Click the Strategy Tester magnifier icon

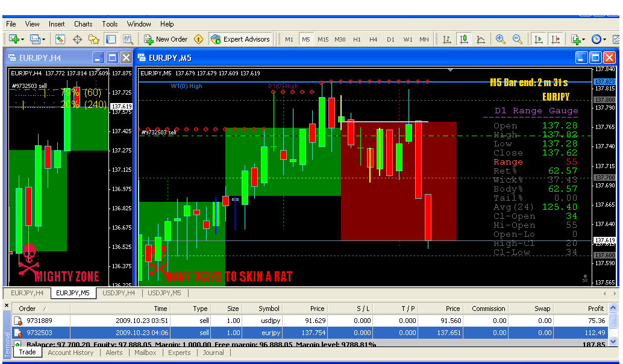[128, 39]
